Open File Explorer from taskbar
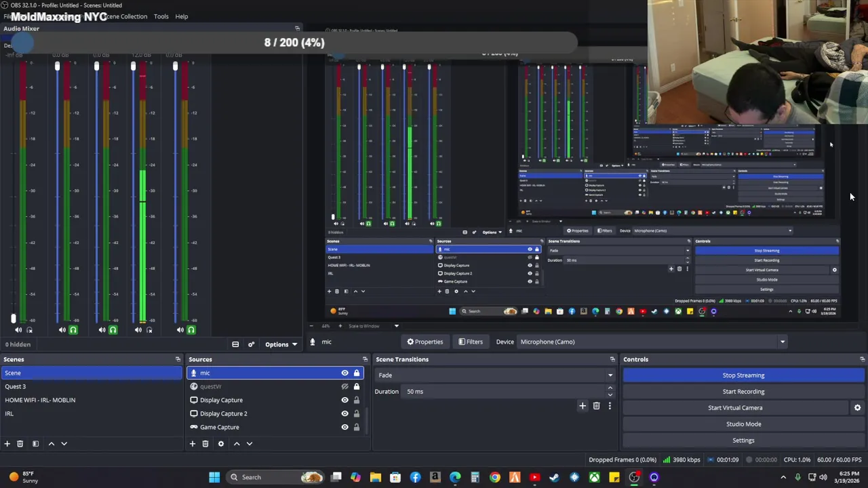The width and height of the screenshot is (868, 488). [375, 477]
